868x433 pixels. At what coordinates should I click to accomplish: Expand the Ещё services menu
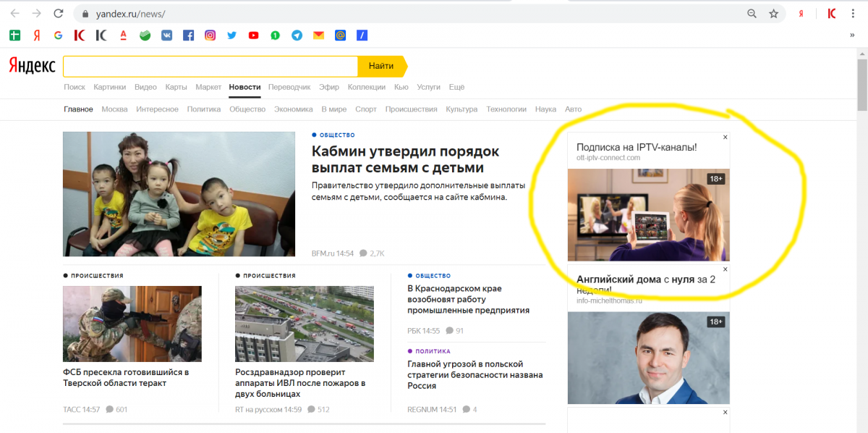(x=456, y=87)
